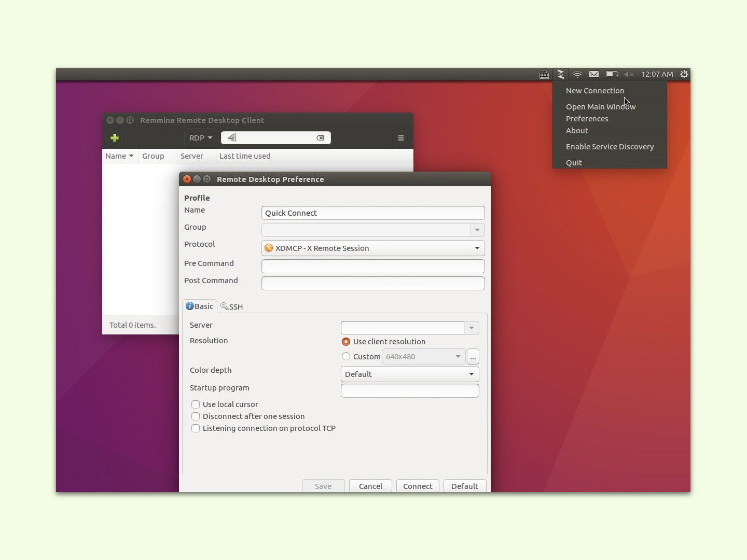
Task: Click the clear icon in quick connect field
Action: tap(320, 138)
